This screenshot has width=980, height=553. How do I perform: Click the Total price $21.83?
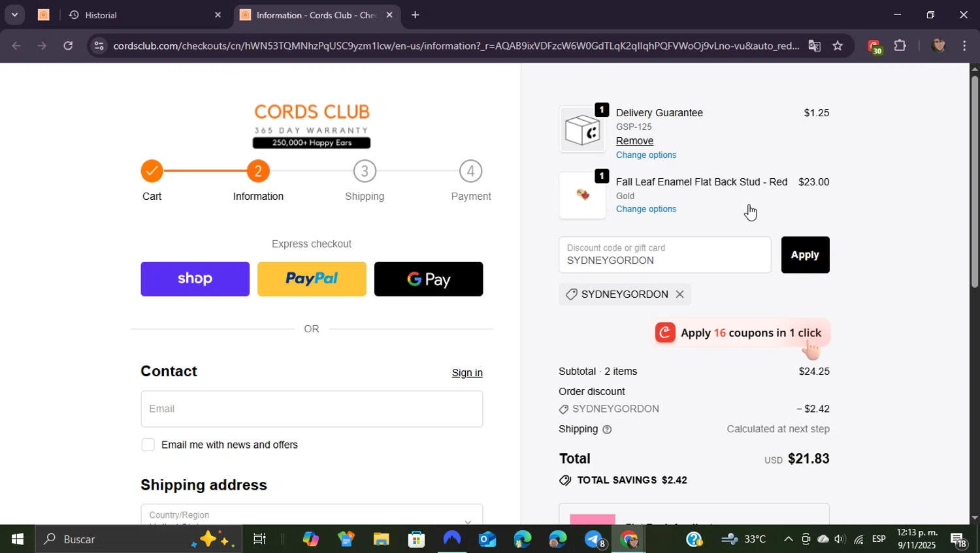pyautogui.click(x=808, y=459)
